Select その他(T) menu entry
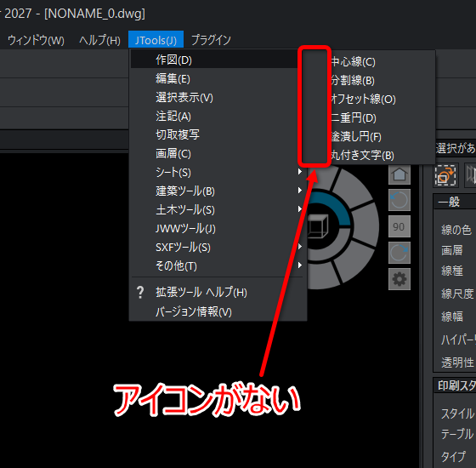This screenshot has height=468, width=476. (x=218, y=265)
